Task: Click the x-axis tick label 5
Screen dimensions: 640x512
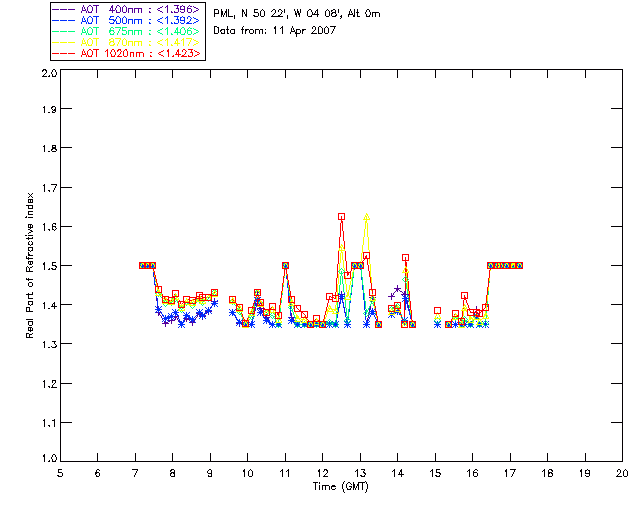Action: point(60,473)
